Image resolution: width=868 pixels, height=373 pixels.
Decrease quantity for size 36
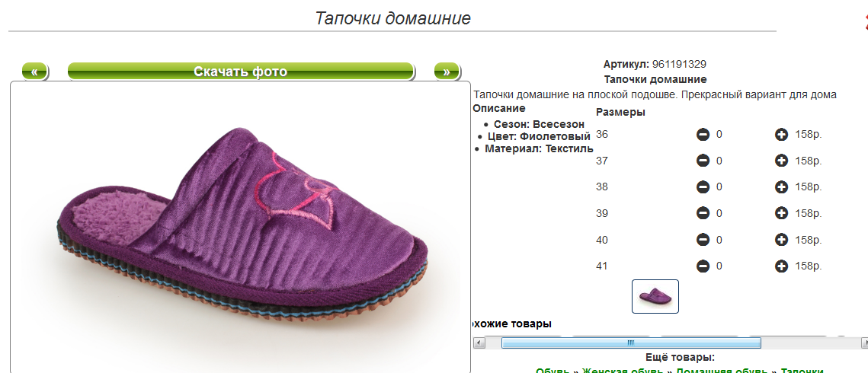tap(703, 134)
